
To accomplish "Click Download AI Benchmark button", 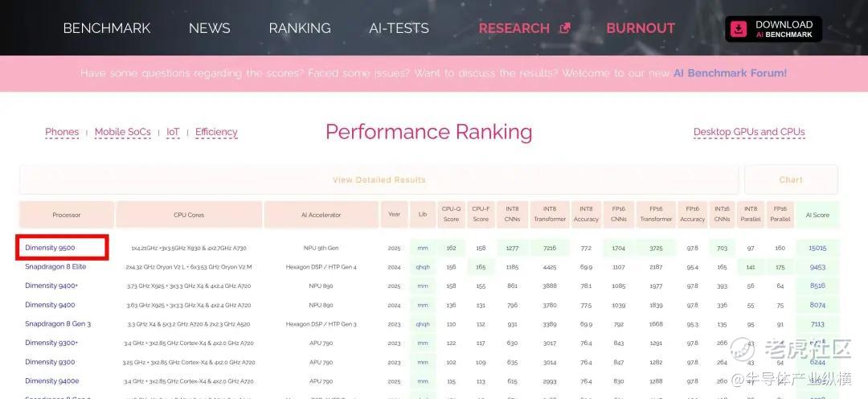I will pyautogui.click(x=773, y=30).
